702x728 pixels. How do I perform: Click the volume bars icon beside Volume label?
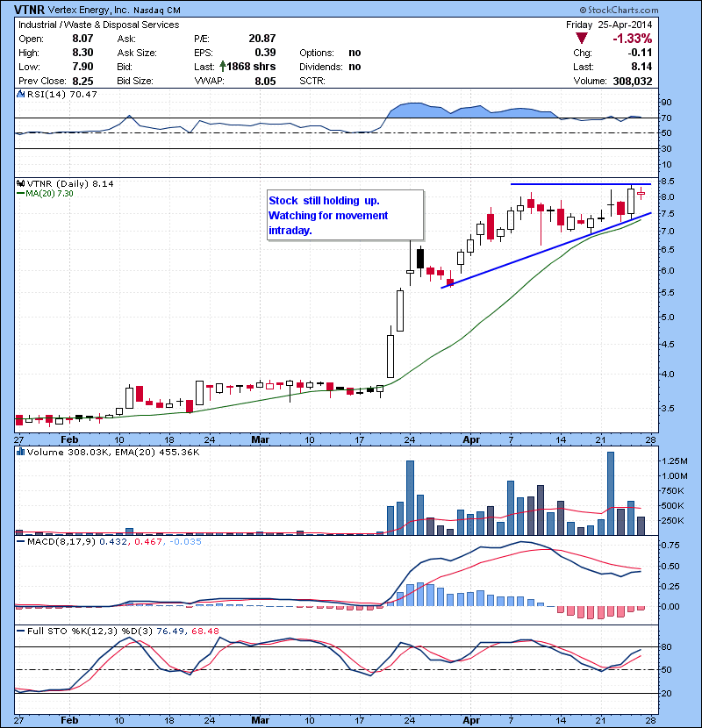[20, 452]
